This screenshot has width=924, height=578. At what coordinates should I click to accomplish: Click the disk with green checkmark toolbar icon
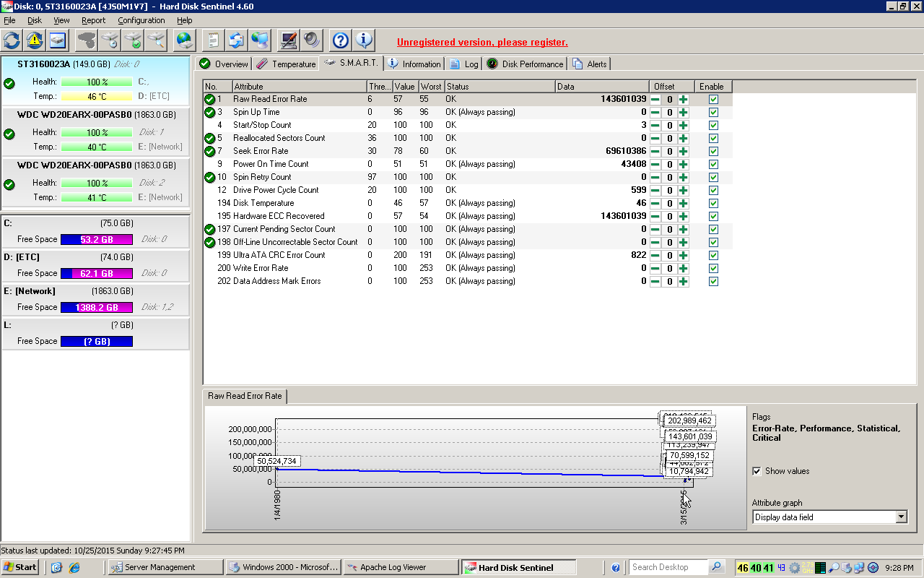point(133,40)
